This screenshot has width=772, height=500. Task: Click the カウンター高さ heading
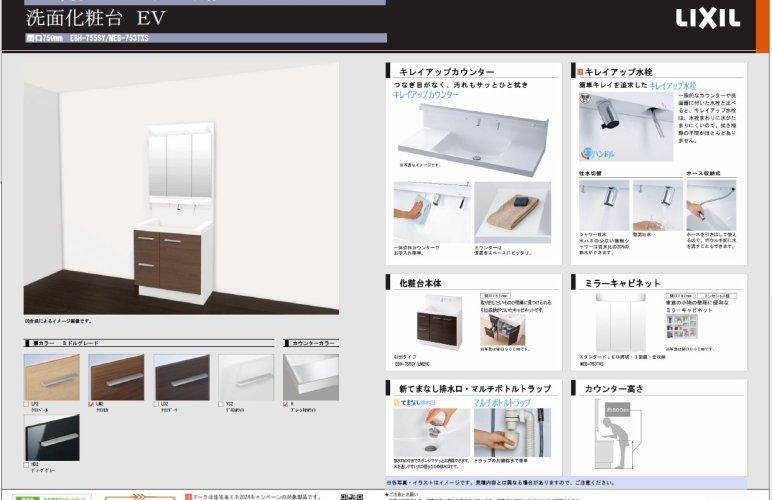[614, 387]
